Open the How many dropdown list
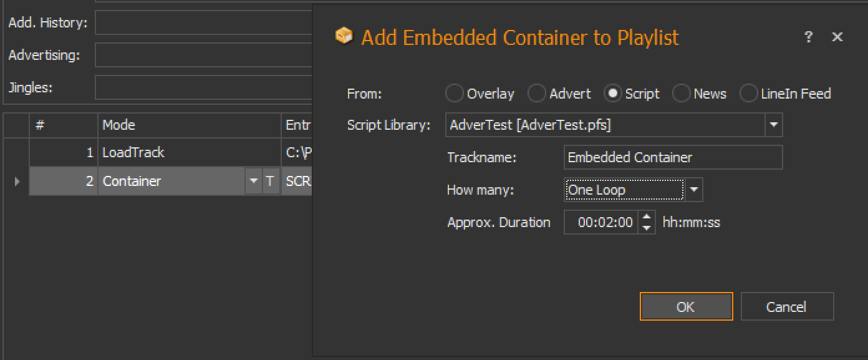This screenshot has height=360, width=868. click(694, 190)
